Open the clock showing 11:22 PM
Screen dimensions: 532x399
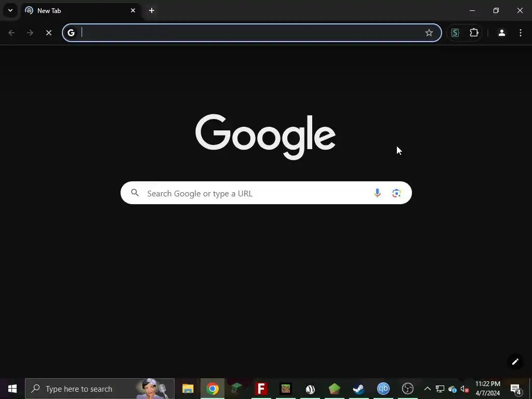(x=488, y=389)
